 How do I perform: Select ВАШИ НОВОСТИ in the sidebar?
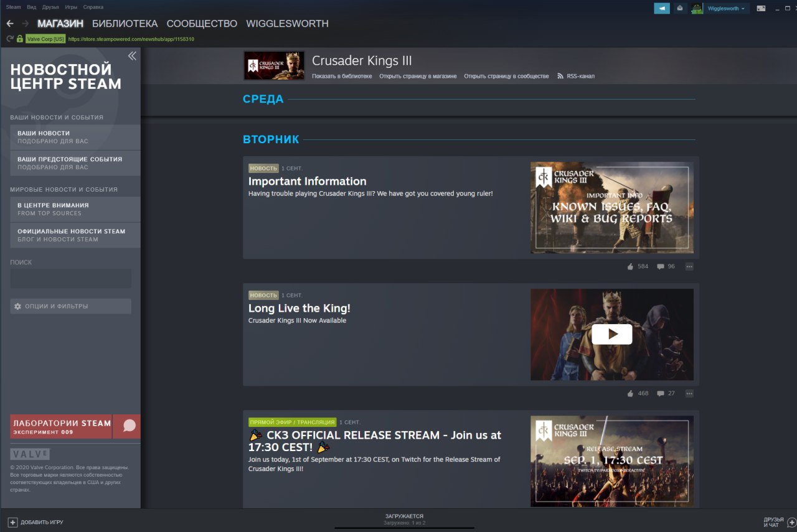tap(75, 137)
